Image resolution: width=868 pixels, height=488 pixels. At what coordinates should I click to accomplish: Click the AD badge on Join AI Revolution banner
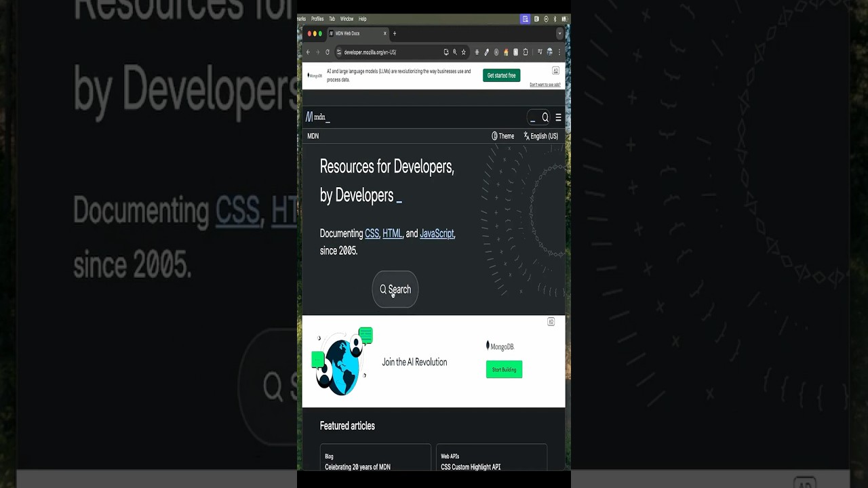551,322
